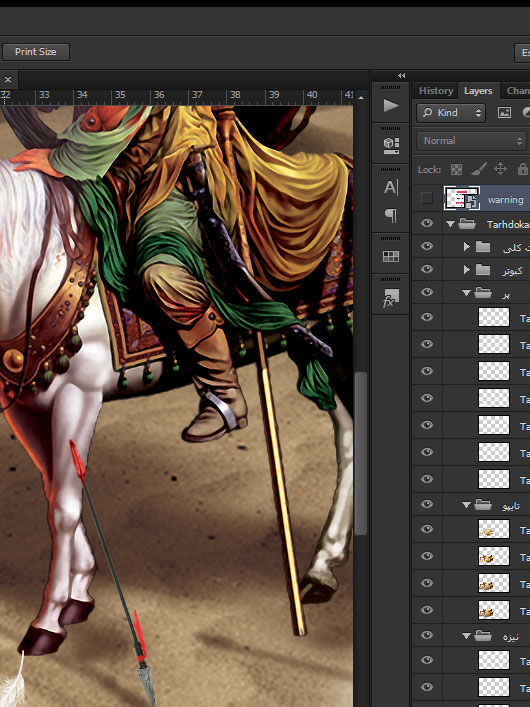Click the کبوتر group folder icon
The height and width of the screenshot is (707, 530).
(x=483, y=270)
